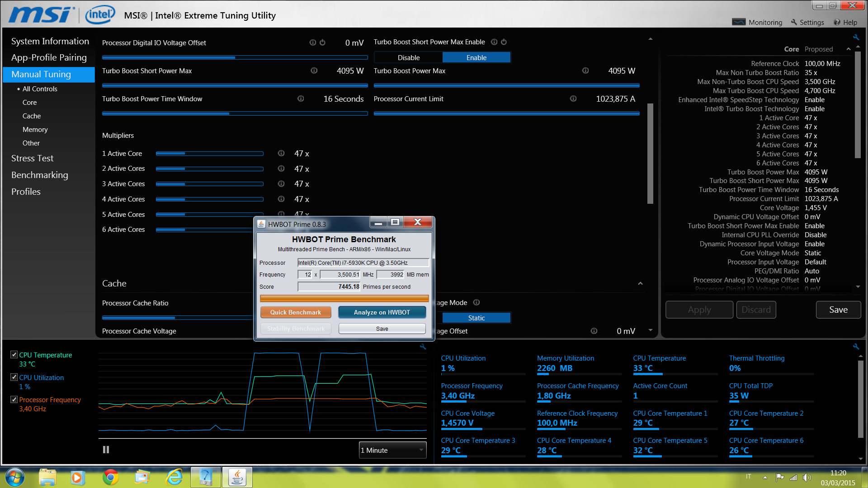The width and height of the screenshot is (868, 488).
Task: Adjust 1 Active Core multiplier slider
Action: pos(210,154)
